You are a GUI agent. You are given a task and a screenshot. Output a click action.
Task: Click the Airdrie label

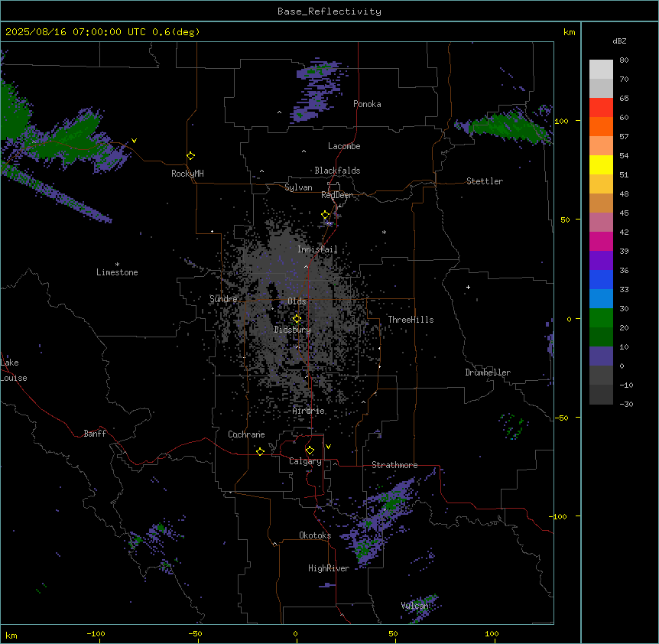[x=309, y=411]
